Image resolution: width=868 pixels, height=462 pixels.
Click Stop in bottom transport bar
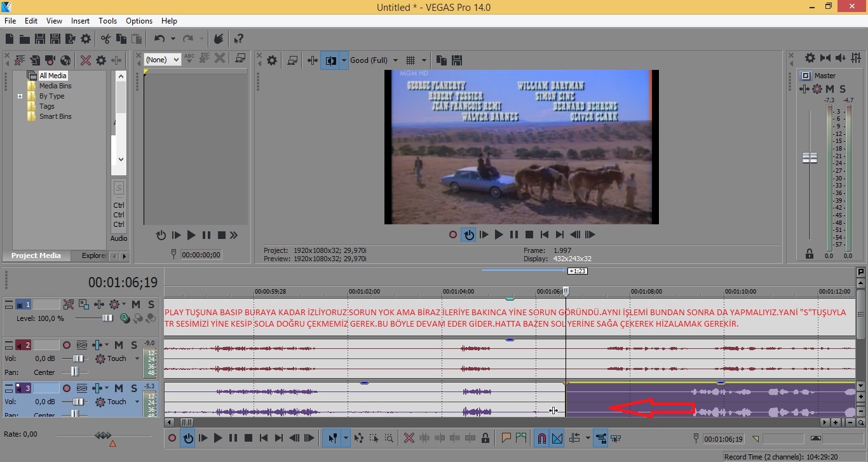click(x=248, y=438)
